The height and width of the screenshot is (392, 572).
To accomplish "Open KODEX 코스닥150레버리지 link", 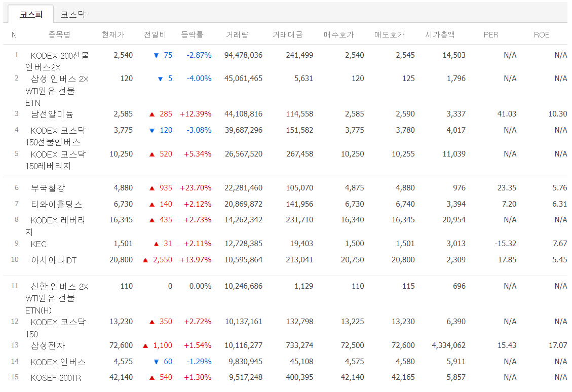I will [x=55, y=160].
